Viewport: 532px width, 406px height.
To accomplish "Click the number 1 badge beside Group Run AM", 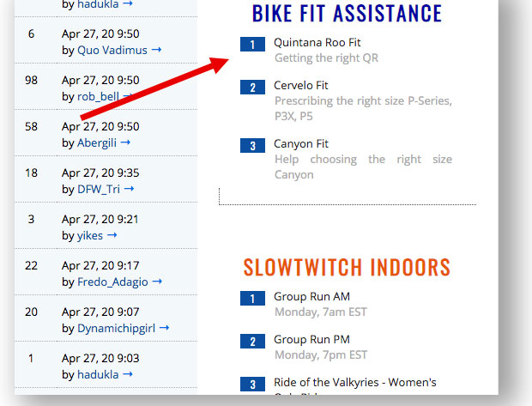I will pyautogui.click(x=252, y=298).
